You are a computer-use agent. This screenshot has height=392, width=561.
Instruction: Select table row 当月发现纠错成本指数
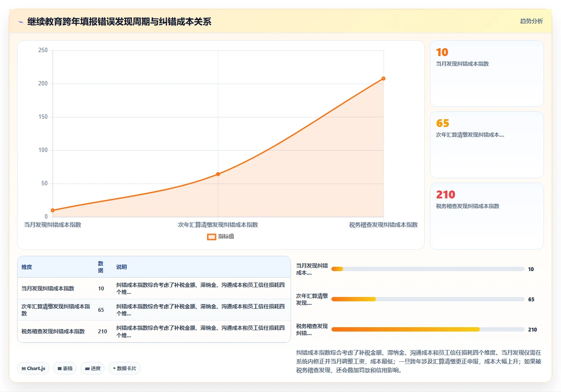[154, 288]
